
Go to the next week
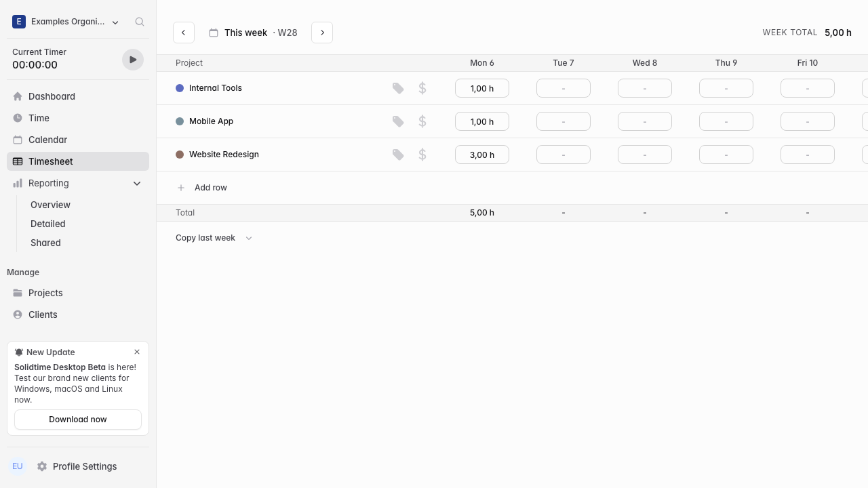click(322, 33)
